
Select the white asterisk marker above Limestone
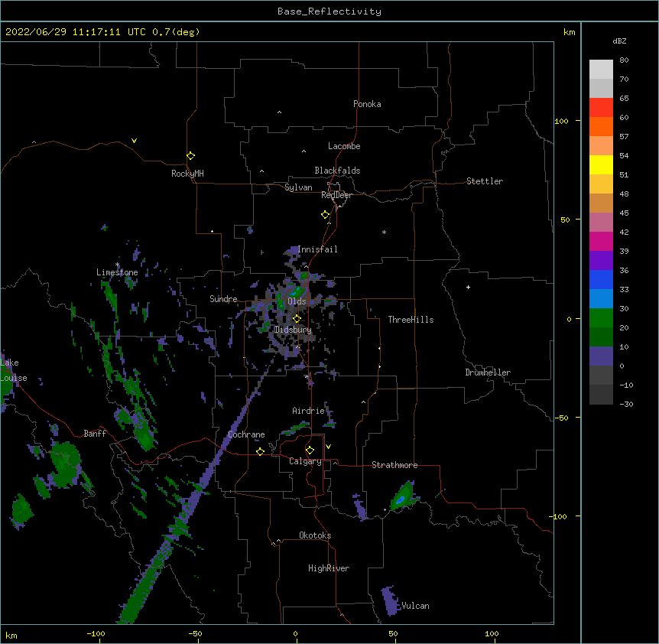pyautogui.click(x=117, y=265)
